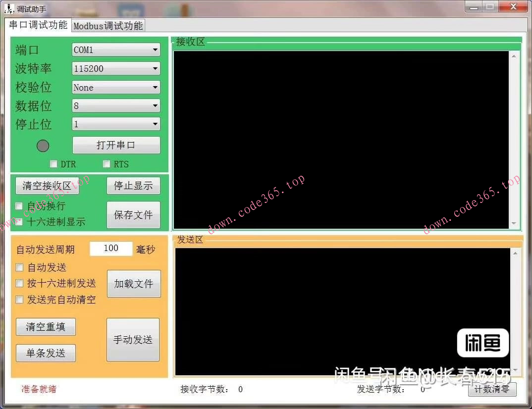Image resolution: width=532 pixels, height=409 pixels.
Task: Enable the RTS checkbox
Action: point(106,164)
